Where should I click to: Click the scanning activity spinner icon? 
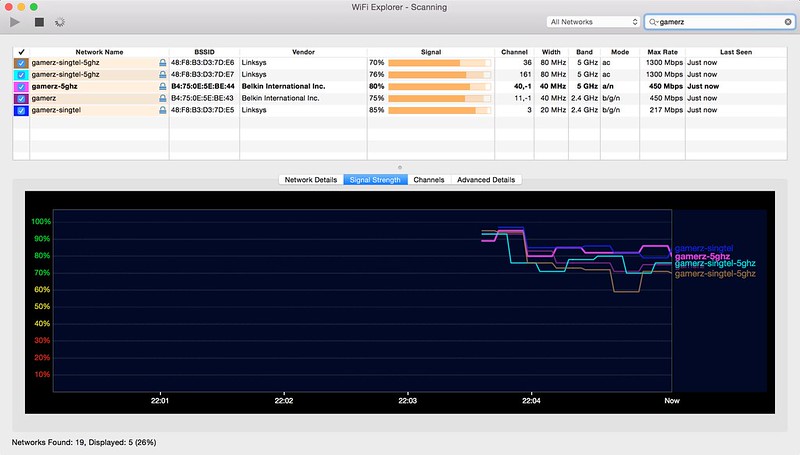(x=60, y=21)
